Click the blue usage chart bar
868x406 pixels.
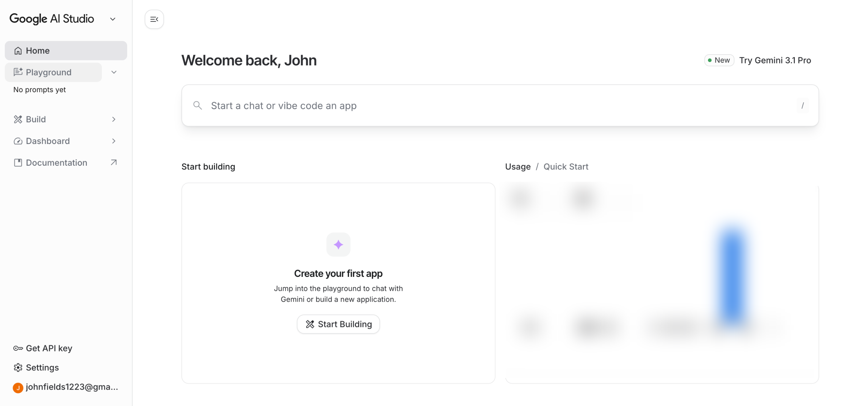[732, 276]
